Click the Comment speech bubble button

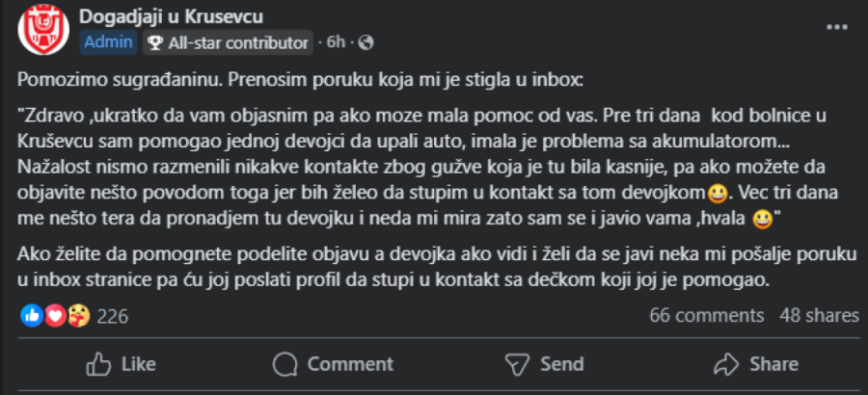(x=333, y=363)
